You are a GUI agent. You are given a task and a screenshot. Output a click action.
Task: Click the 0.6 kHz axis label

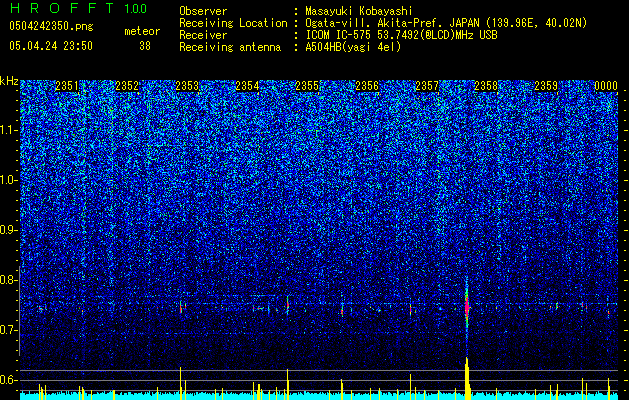click(x=7, y=380)
